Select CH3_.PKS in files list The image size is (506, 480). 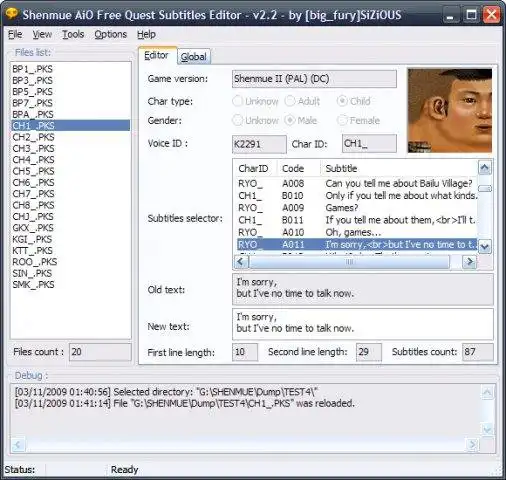point(70,148)
